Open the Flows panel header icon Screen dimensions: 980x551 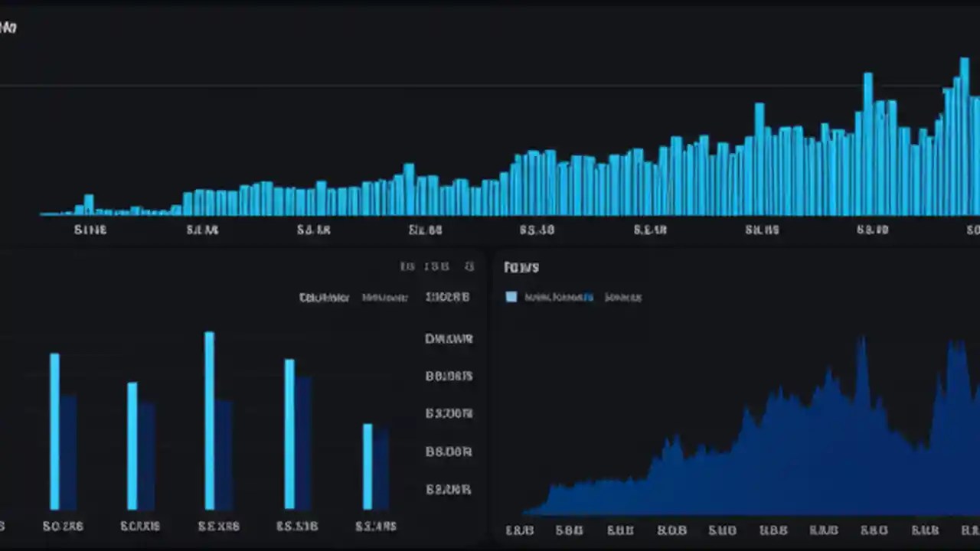pyautogui.click(x=521, y=266)
